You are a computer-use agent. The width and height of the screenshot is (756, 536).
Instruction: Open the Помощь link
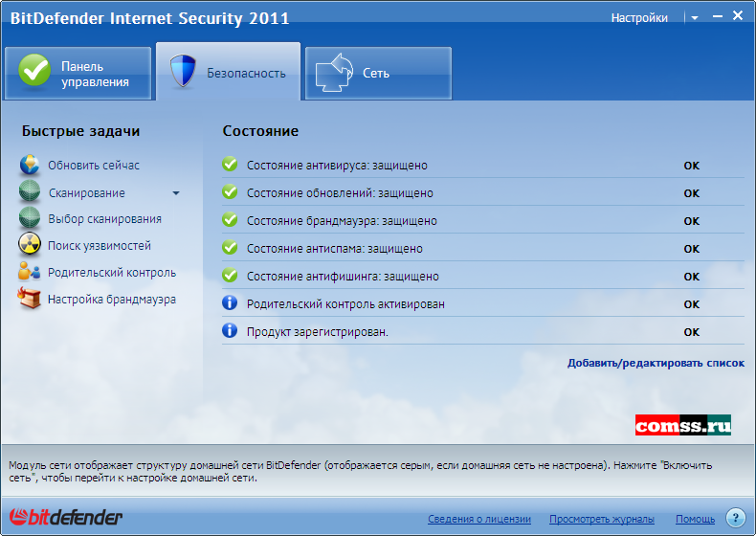pyautogui.click(x=696, y=519)
